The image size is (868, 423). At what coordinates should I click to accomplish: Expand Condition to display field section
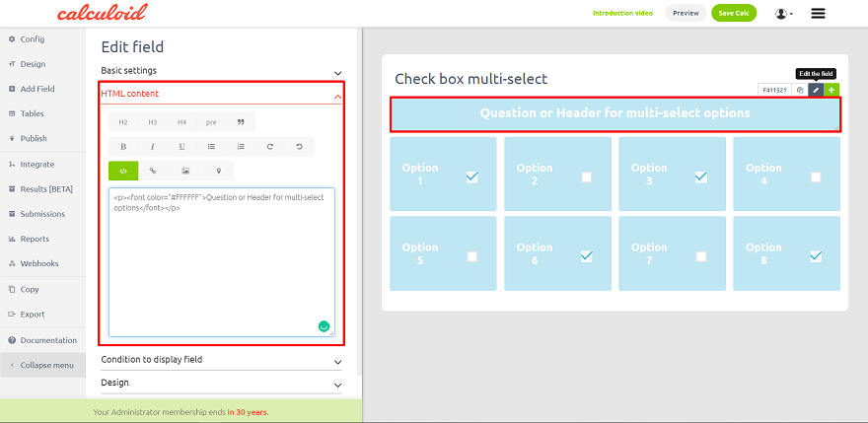click(x=221, y=360)
